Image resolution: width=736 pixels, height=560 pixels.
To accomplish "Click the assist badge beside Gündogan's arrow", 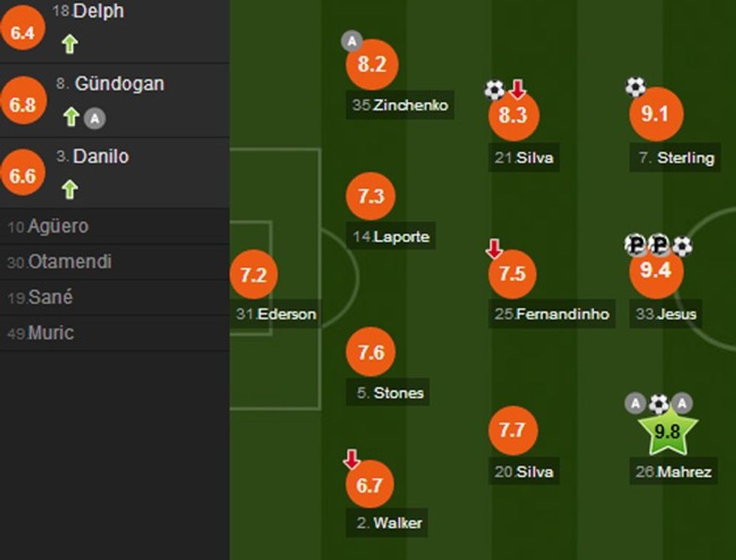I will [x=93, y=117].
